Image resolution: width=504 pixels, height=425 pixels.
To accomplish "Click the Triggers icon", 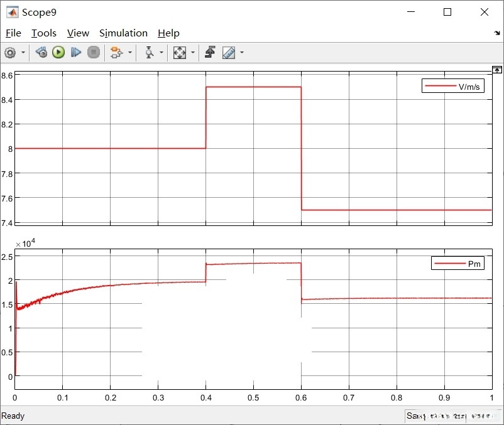I will click(210, 53).
